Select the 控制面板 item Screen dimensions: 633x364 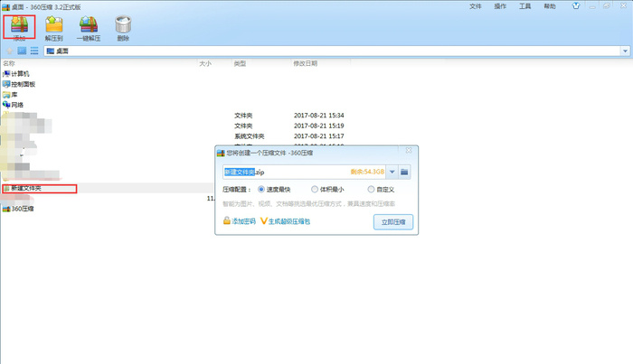[x=19, y=84]
